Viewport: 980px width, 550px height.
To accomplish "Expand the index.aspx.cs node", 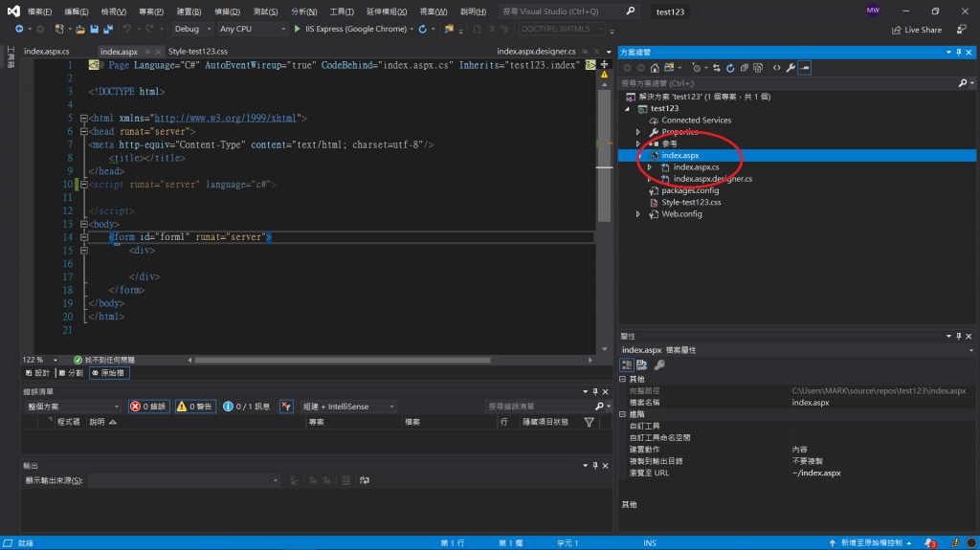I will (650, 167).
